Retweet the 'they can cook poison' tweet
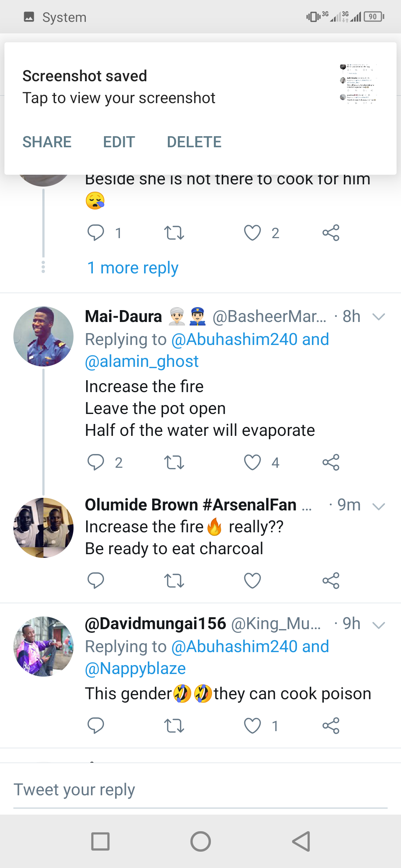 point(174,726)
